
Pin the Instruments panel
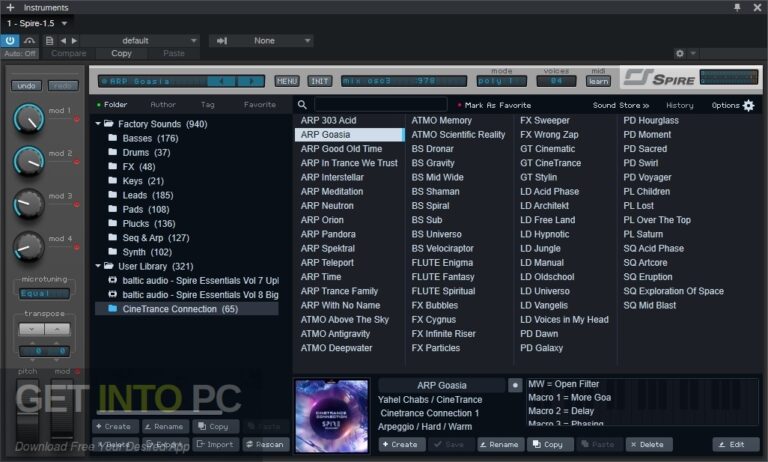point(737,7)
